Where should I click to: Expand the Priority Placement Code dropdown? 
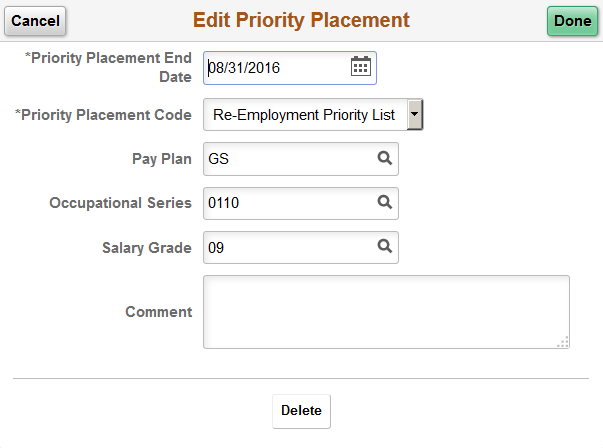click(415, 115)
